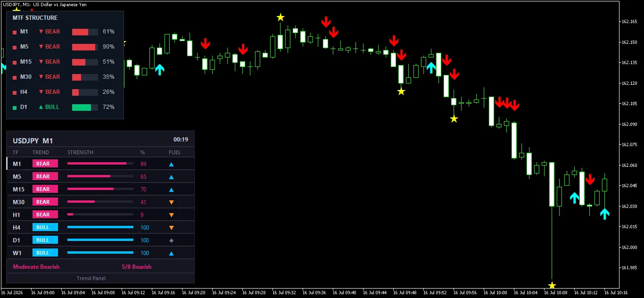This screenshot has width=644, height=298.
Task: Click the 61% value in the MTF M1 row
Action: pos(108,32)
